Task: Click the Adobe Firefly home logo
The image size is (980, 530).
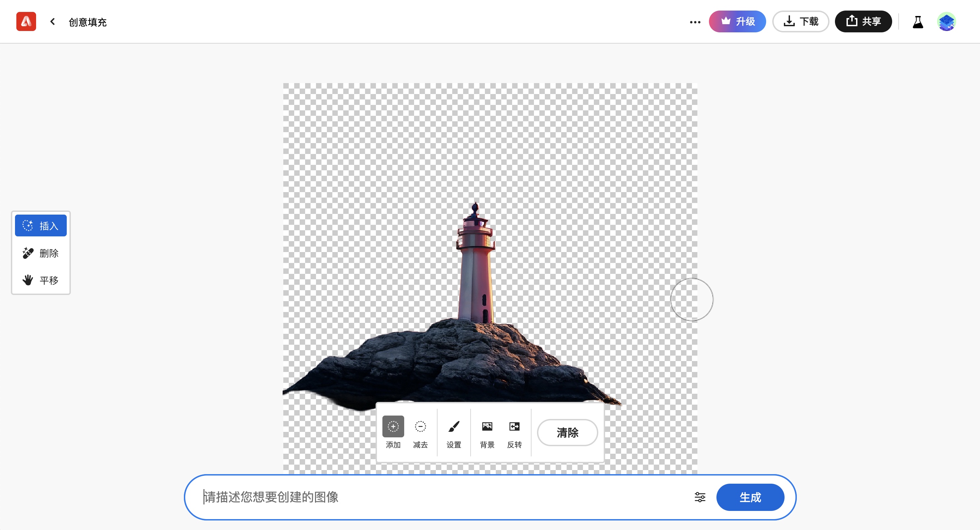Action: 26,22
